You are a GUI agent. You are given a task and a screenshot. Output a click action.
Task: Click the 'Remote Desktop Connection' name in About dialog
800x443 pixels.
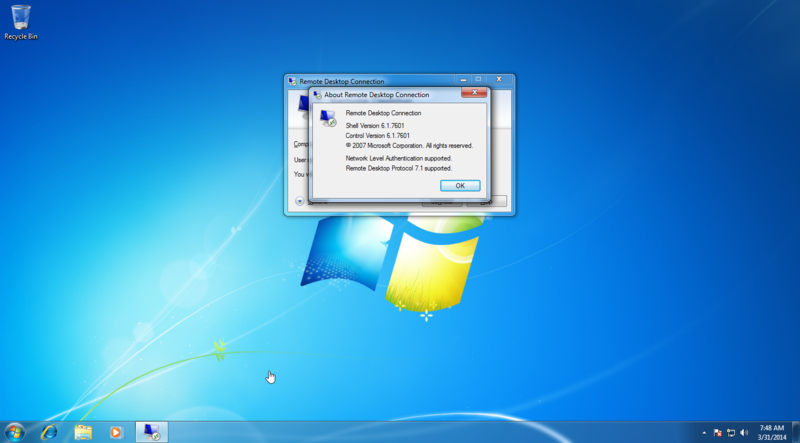coord(383,113)
